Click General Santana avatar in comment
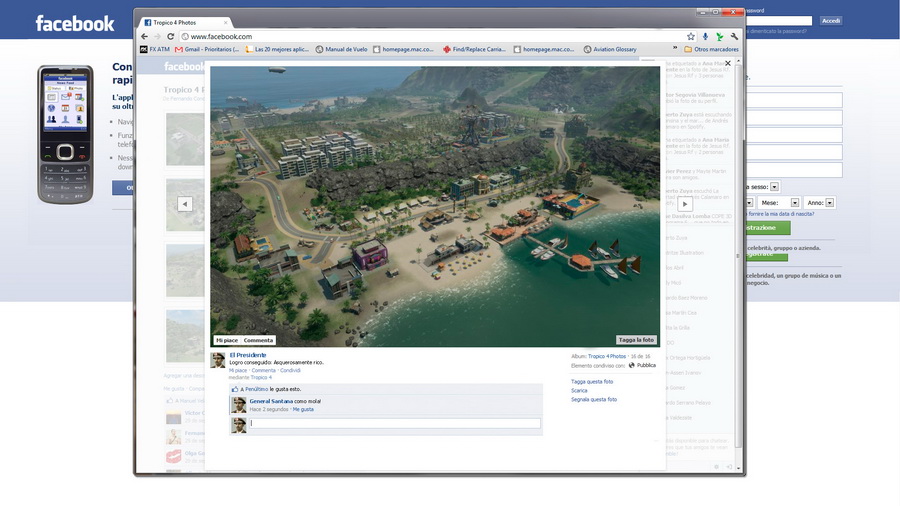 [239, 405]
